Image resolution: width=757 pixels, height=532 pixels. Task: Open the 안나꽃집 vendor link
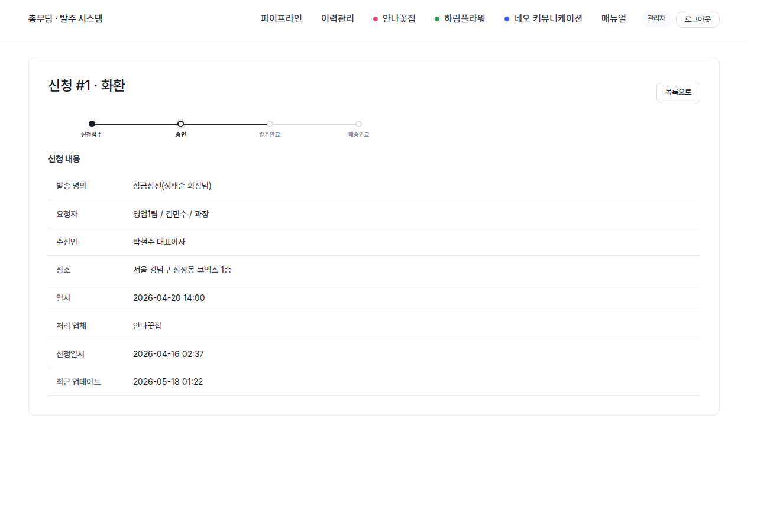[x=394, y=18]
